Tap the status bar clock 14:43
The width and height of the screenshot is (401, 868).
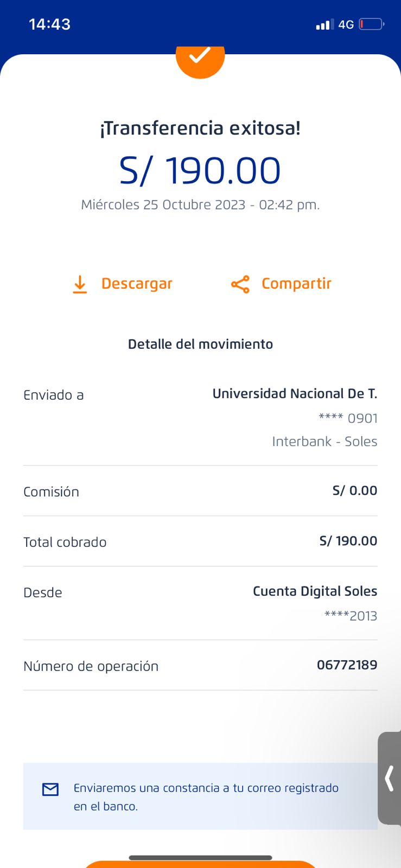point(49,24)
